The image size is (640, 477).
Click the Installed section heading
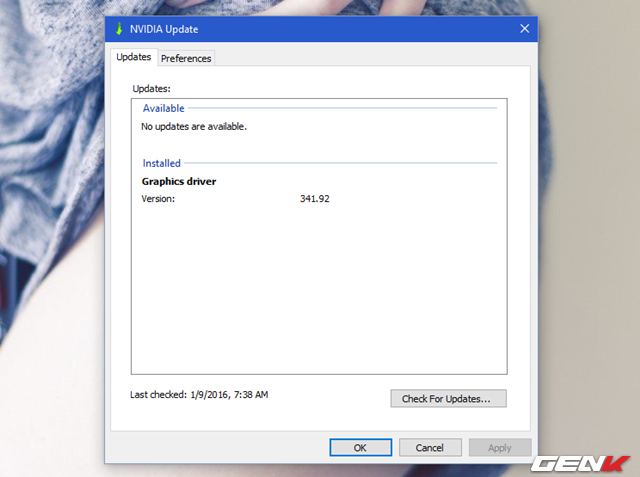(162, 163)
